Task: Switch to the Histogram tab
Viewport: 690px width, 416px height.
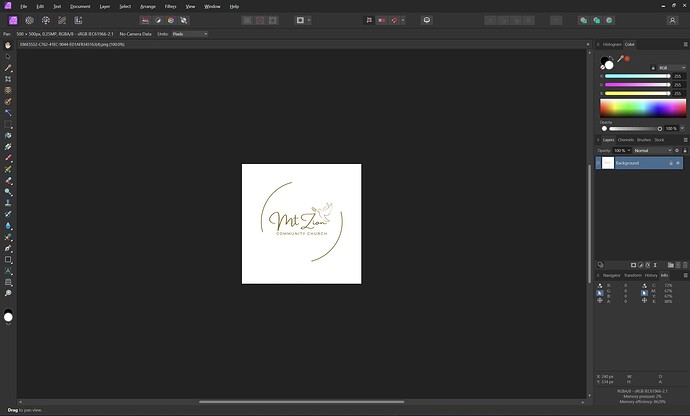Action: tap(612, 44)
